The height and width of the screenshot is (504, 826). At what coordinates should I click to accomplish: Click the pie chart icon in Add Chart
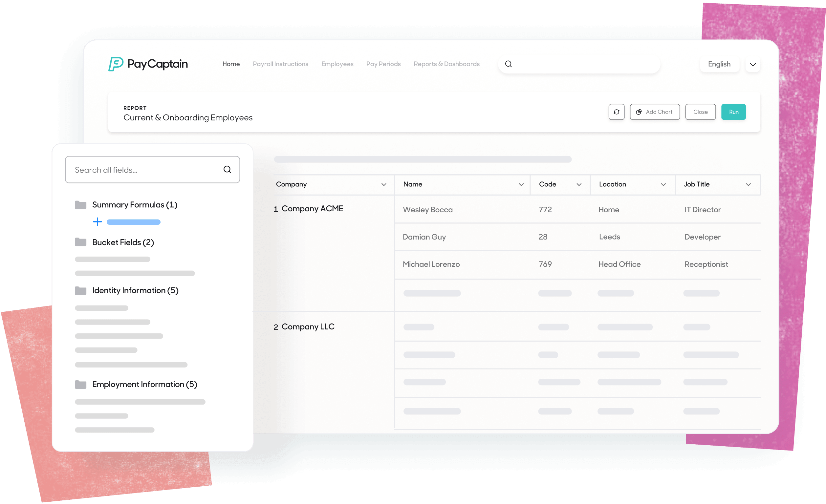pyautogui.click(x=639, y=112)
